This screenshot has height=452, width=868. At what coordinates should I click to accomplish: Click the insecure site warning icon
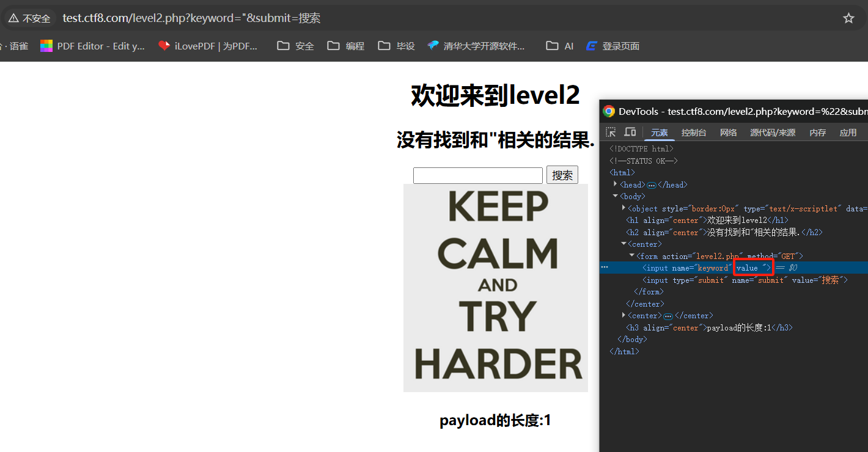coord(13,18)
